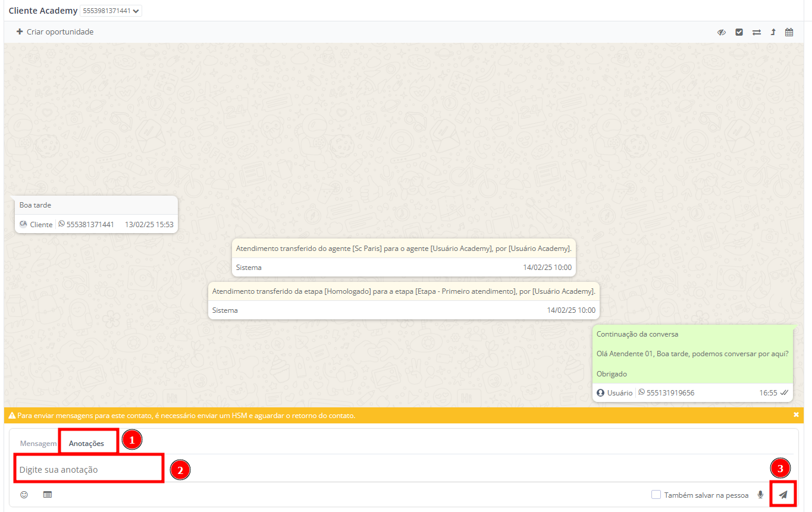Enable 'Também salvar na pessoa' checkbox
This screenshot has height=512, width=812.
656,495
